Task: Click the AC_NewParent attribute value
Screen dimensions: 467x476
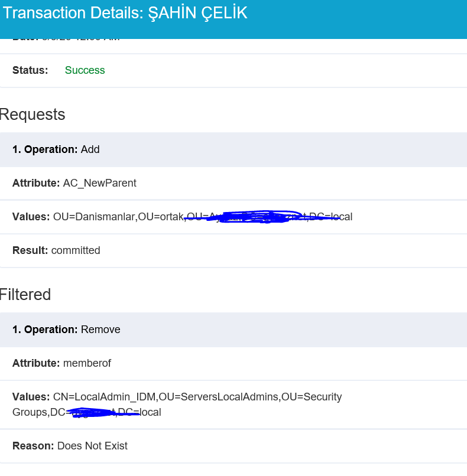Action: pyautogui.click(x=99, y=183)
